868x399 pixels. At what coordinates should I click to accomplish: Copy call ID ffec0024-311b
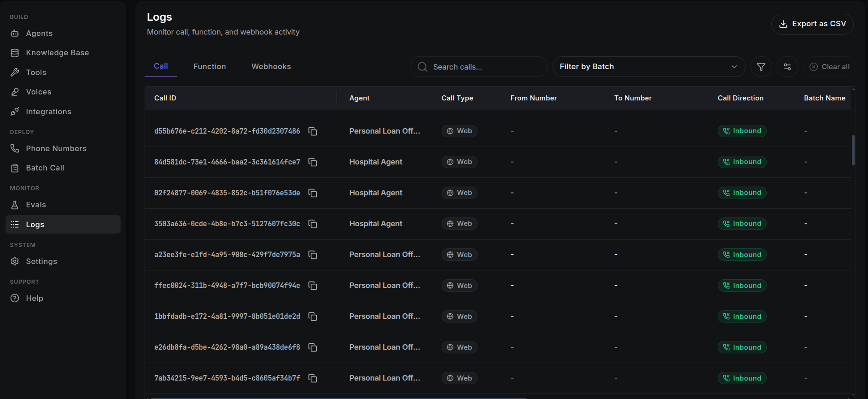(x=313, y=286)
